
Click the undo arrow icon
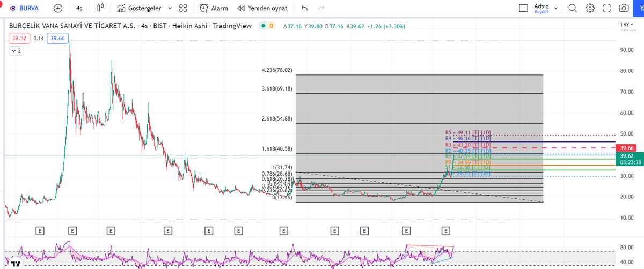[305, 8]
